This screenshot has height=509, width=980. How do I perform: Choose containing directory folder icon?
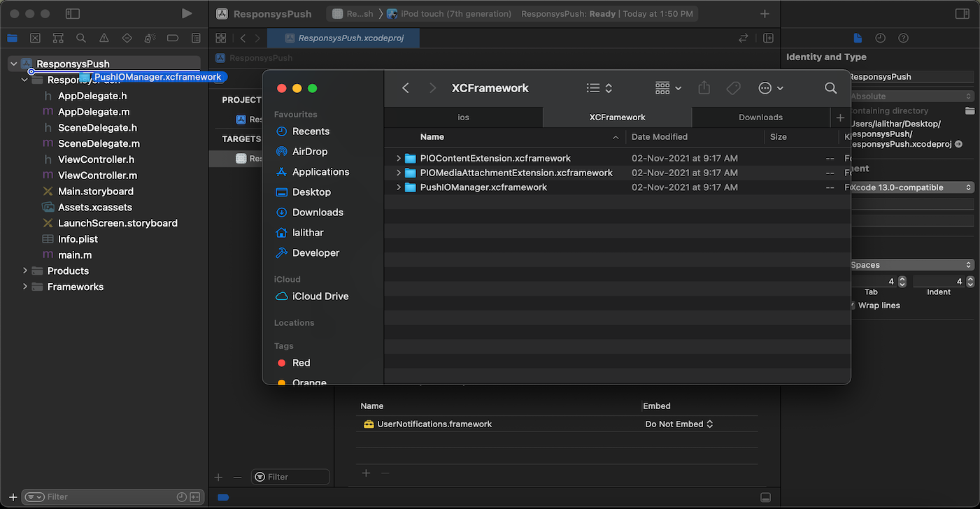pyautogui.click(x=970, y=110)
